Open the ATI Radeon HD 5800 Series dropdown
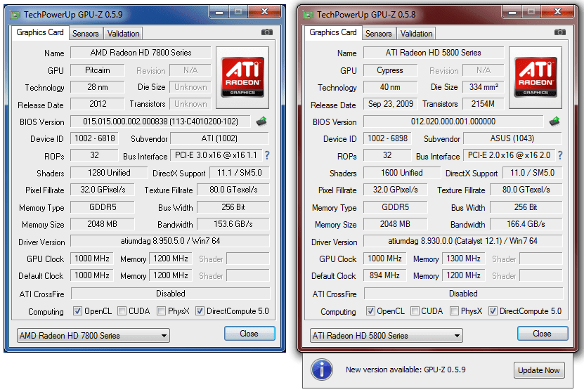Image resolution: width=584 pixels, height=392 pixels. pyautogui.click(x=387, y=335)
